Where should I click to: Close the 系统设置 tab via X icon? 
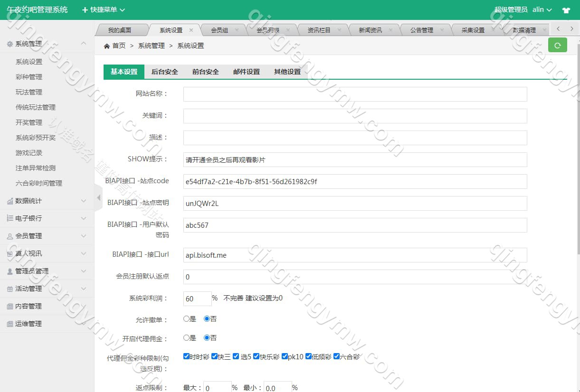point(191,30)
